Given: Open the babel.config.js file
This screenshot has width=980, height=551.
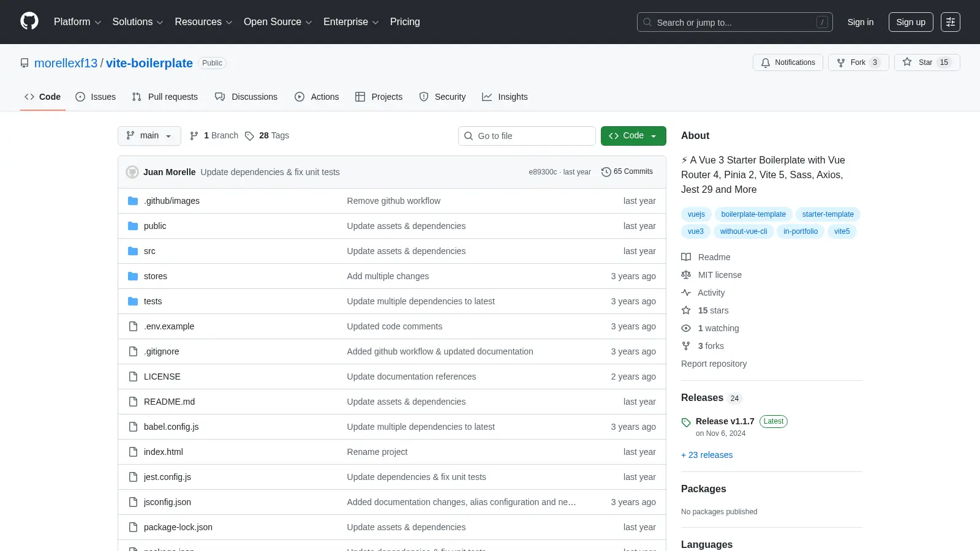Looking at the screenshot, I should click(x=171, y=427).
